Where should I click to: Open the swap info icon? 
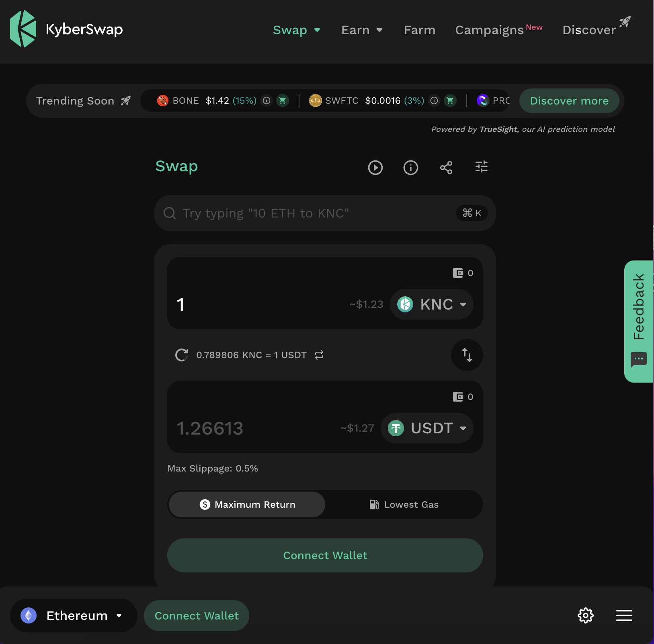click(410, 168)
